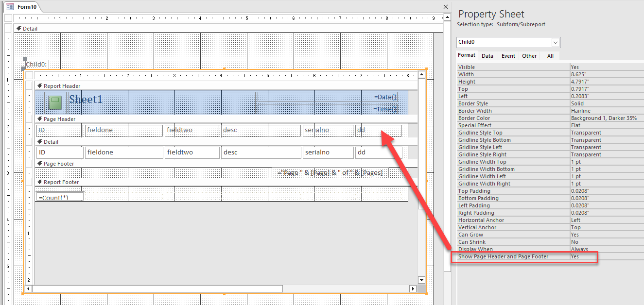Toggle the Can Grow value Yes

click(x=607, y=235)
